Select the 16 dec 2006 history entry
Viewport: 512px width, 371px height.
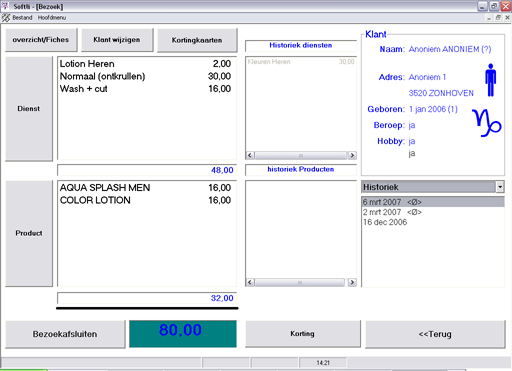click(433, 222)
